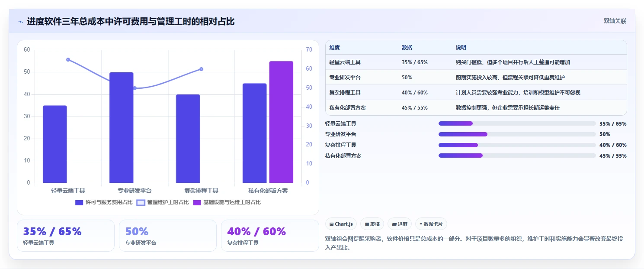
Task: Click the purple bar for 私有化部署方案
Action: (281, 122)
